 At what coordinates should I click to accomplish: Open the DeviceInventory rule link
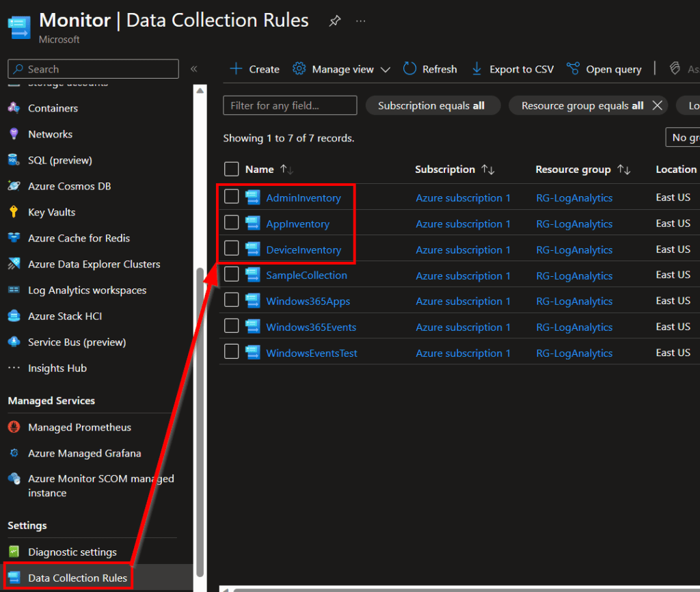pos(303,250)
